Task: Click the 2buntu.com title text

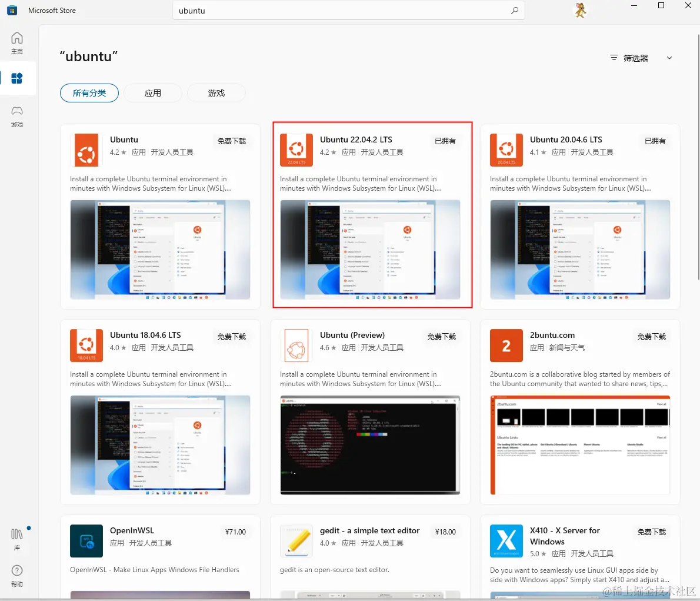Action: click(552, 335)
